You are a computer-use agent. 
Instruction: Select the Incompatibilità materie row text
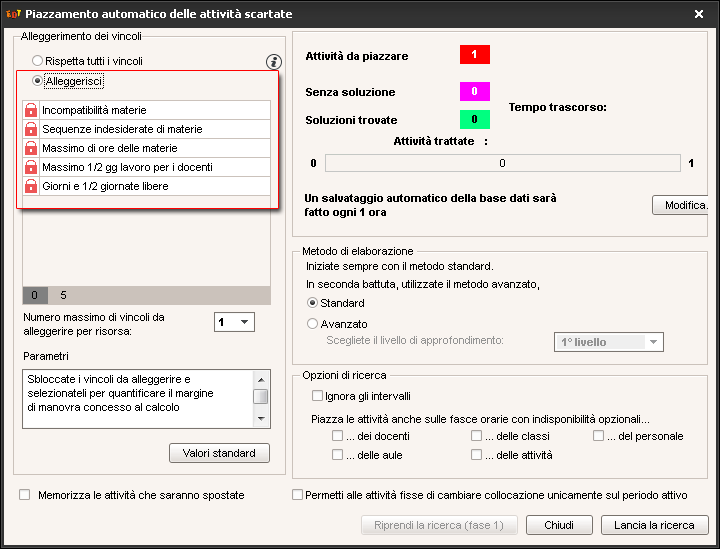(x=94, y=110)
